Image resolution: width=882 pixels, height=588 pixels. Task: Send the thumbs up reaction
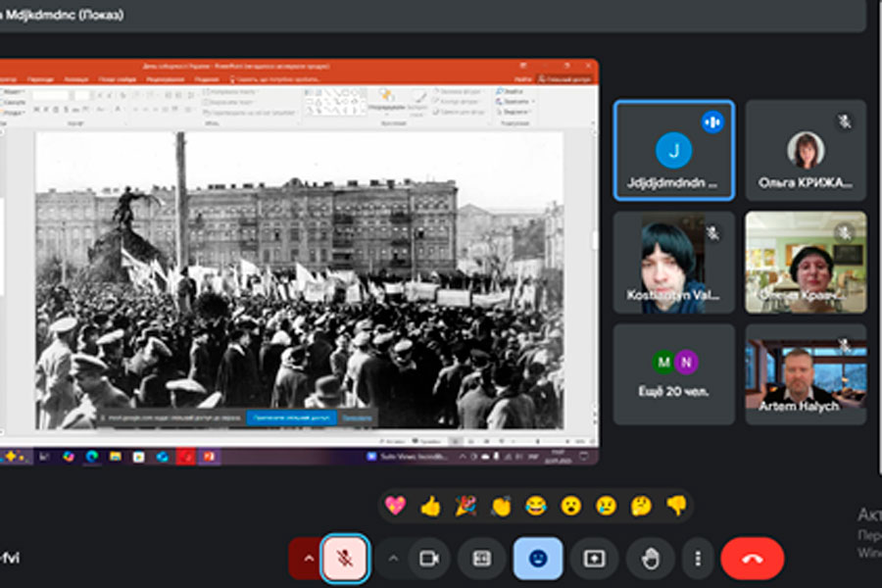[x=430, y=506]
